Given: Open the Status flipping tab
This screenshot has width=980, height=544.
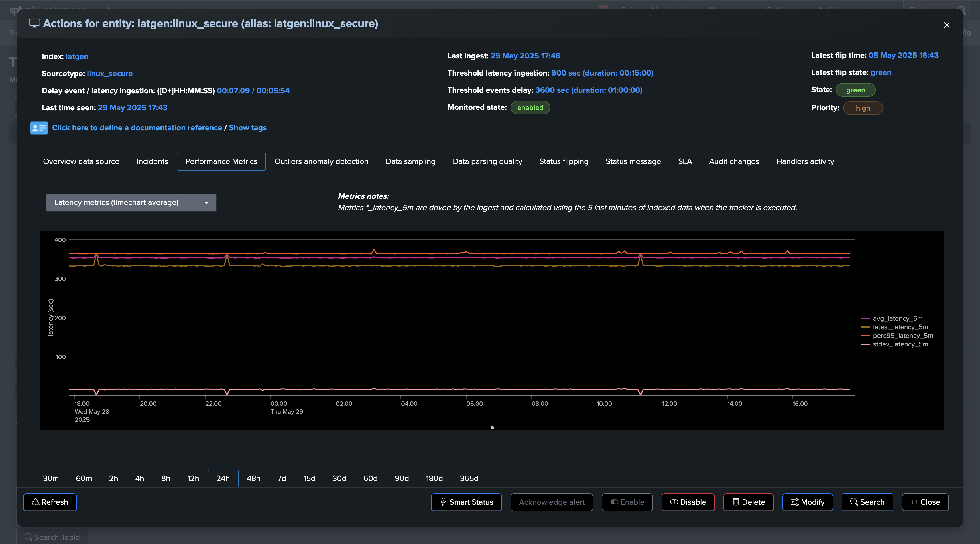Looking at the screenshot, I should (564, 161).
